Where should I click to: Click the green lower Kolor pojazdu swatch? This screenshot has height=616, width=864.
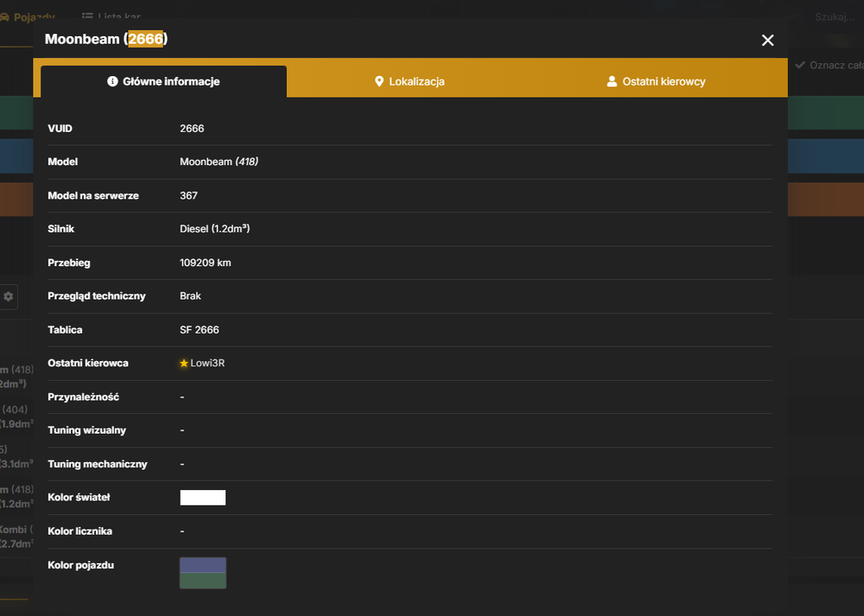tap(203, 581)
